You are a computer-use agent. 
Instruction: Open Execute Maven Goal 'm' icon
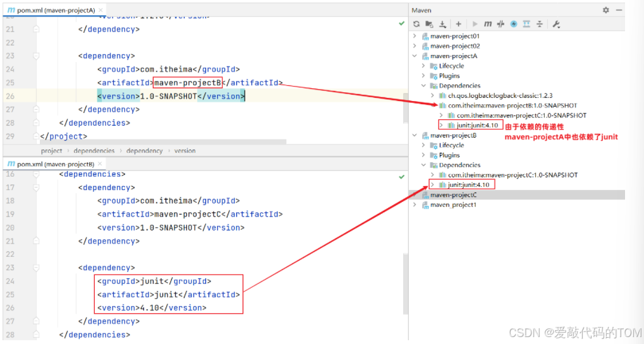coord(487,24)
